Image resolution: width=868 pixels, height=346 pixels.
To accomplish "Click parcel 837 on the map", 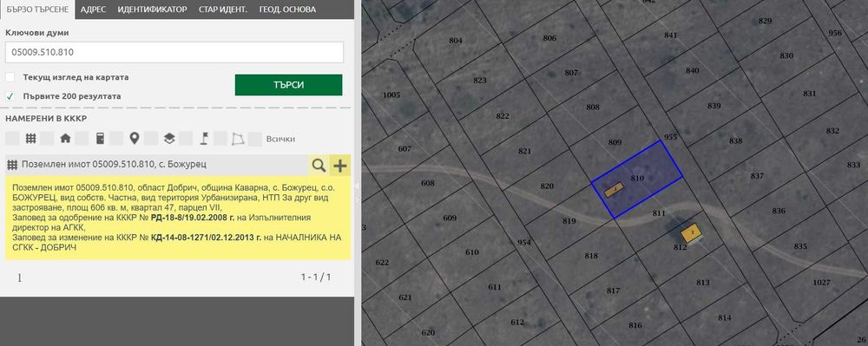I will (x=757, y=176).
